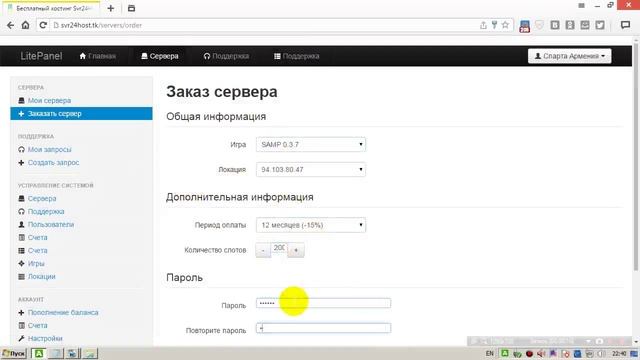Open the tab stack icon beside the new tab button
Viewport: 640px width, 360px height.
click(x=131, y=8)
